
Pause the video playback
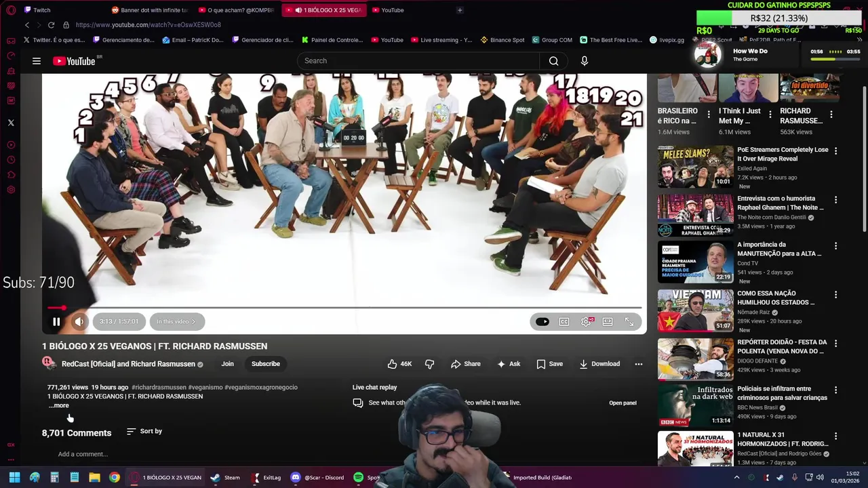pos(56,321)
